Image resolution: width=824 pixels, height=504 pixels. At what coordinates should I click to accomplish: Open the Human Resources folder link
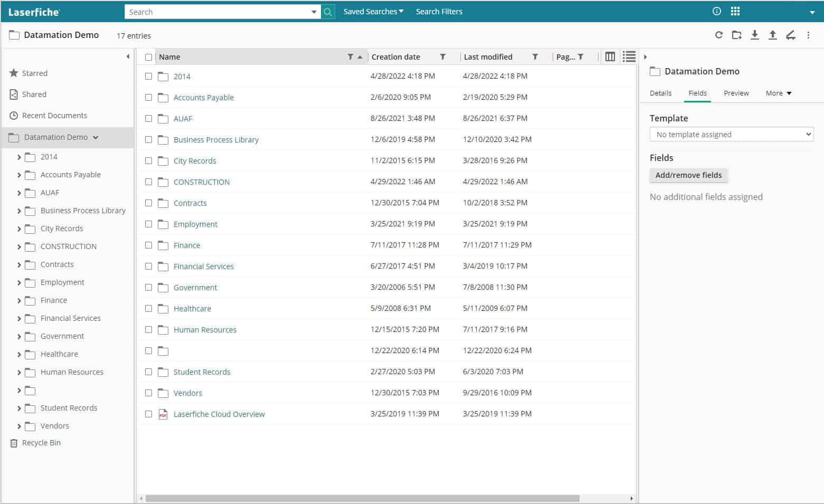pos(205,330)
